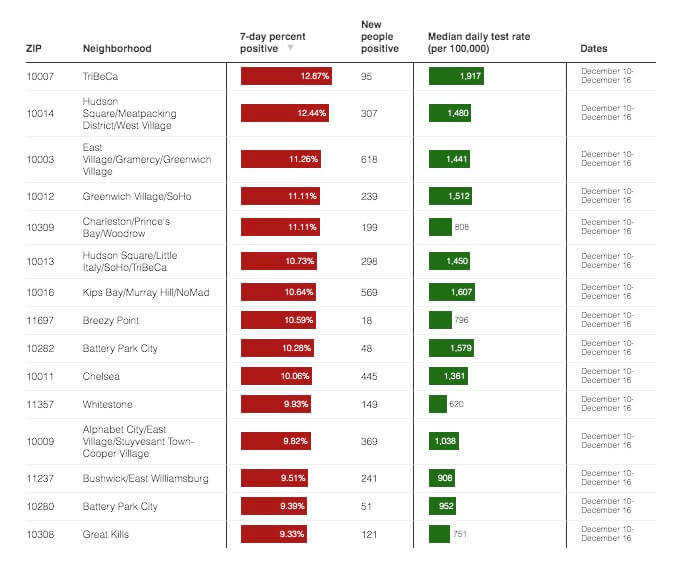Image resolution: width=687 pixels, height=562 pixels.
Task: Click the TriBeCa 12.87% red bar
Action: pyautogui.click(x=286, y=76)
